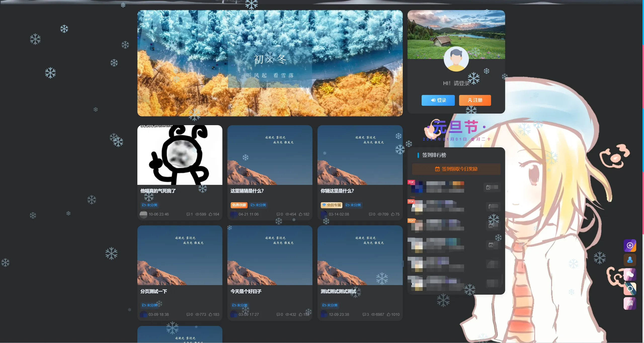Click comment icon on 你猜这里是什么 card
644x343 pixels.
click(x=372, y=214)
